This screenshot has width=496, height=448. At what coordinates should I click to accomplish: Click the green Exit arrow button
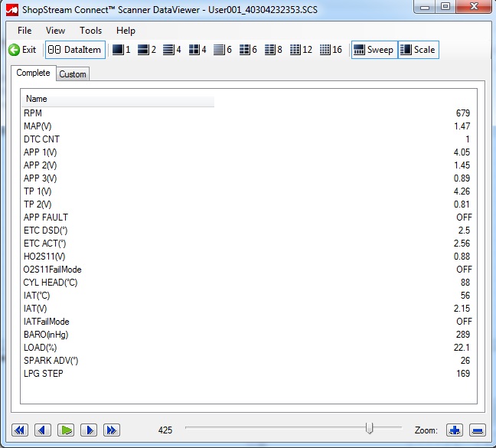tap(22, 50)
